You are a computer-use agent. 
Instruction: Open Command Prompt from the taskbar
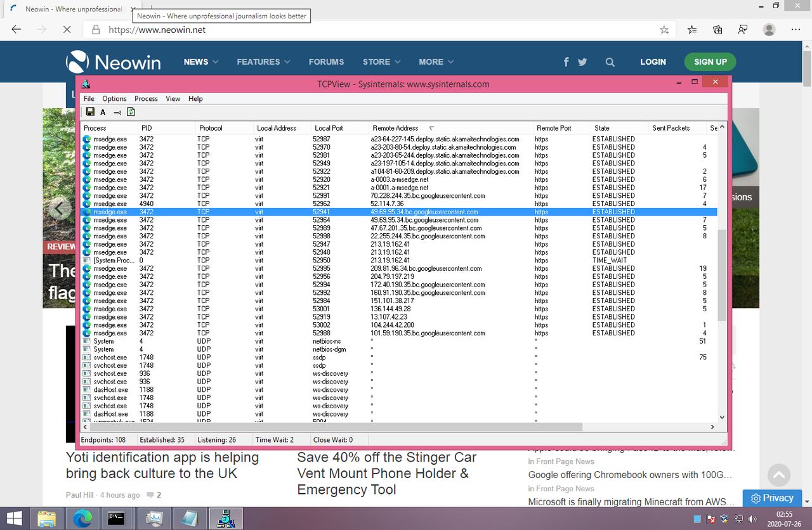click(x=115, y=519)
